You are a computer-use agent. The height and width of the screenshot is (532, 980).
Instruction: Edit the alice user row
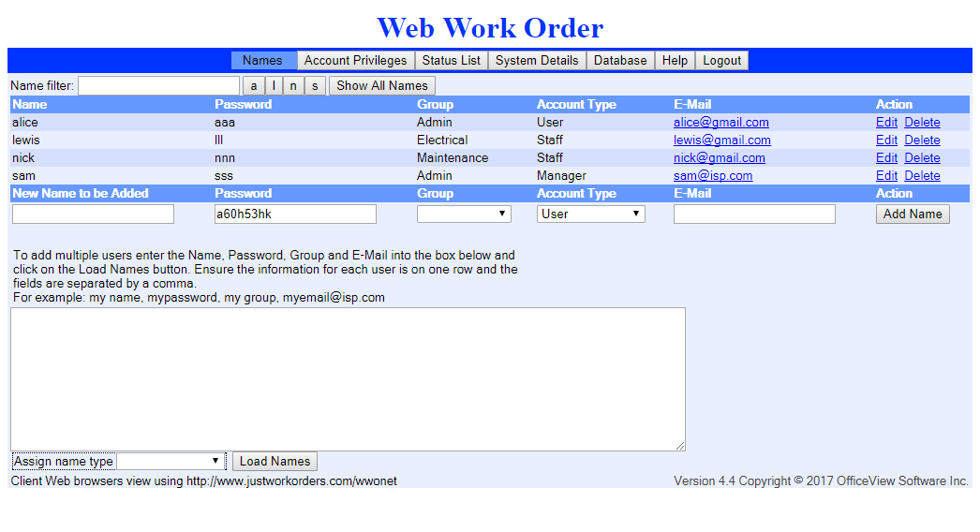pos(886,123)
